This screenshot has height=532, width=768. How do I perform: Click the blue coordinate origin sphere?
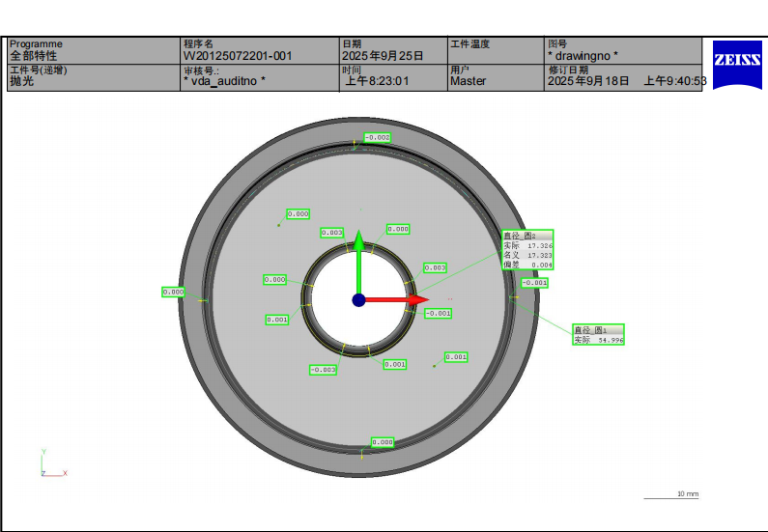[x=358, y=300]
